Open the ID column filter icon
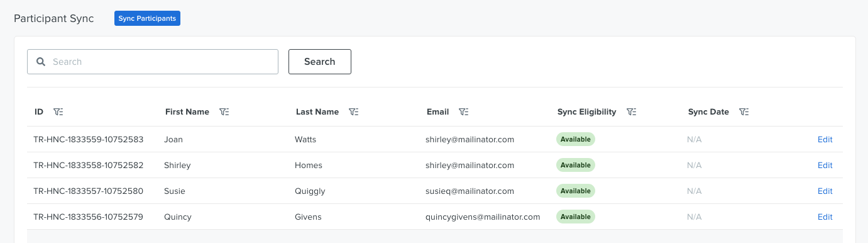 58,112
